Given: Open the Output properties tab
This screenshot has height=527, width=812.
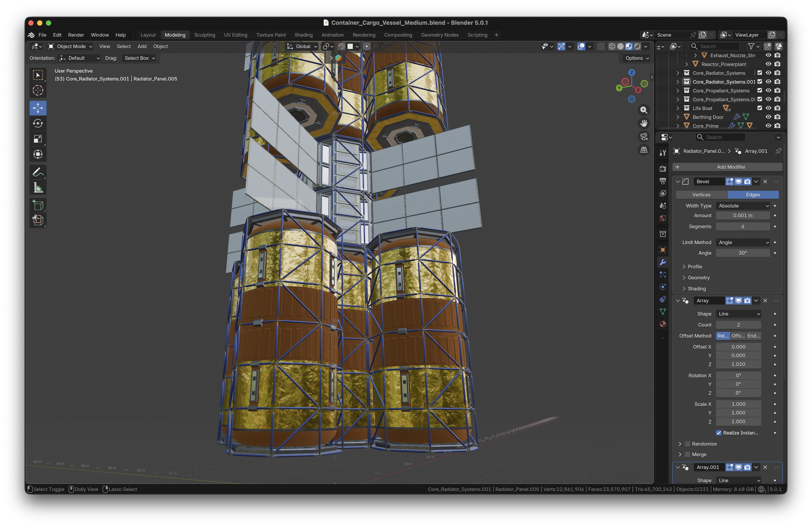Looking at the screenshot, I should click(663, 181).
